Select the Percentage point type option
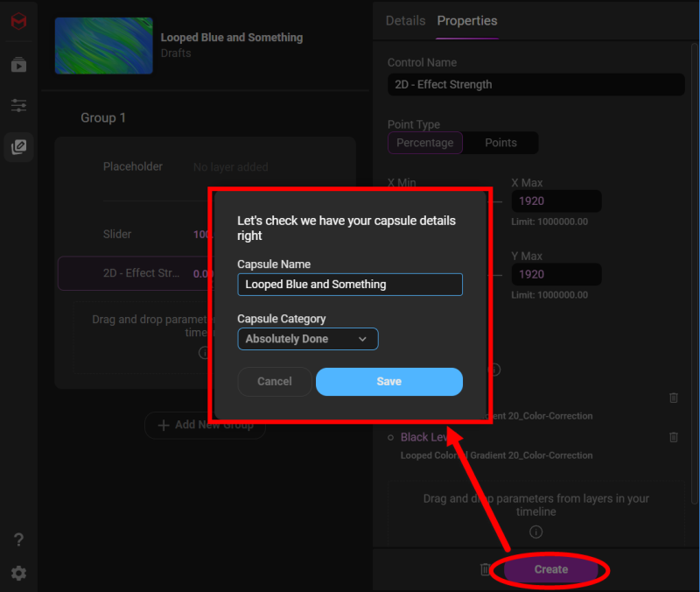The height and width of the screenshot is (592, 700). point(424,143)
